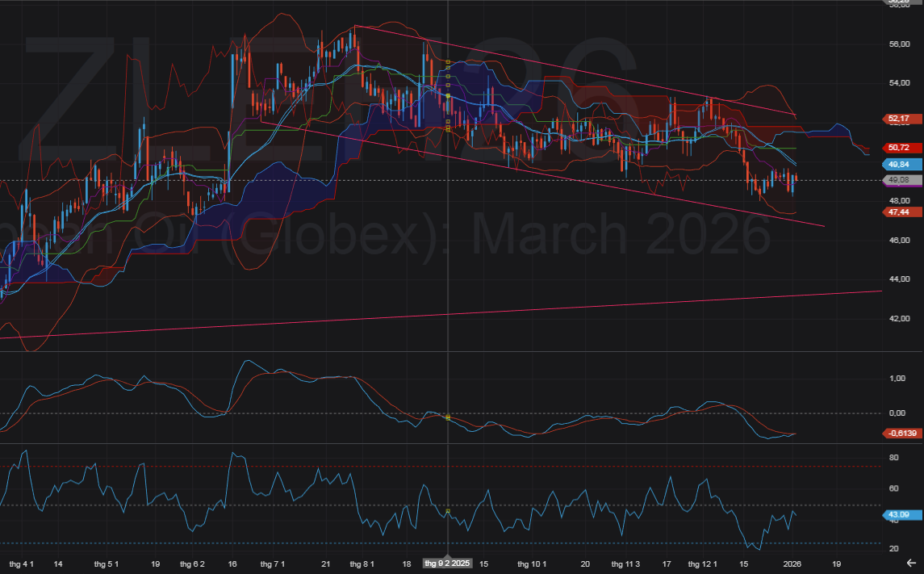Click the gray 49,08 current price label
Screen dimensions: 924x574
pos(898,179)
